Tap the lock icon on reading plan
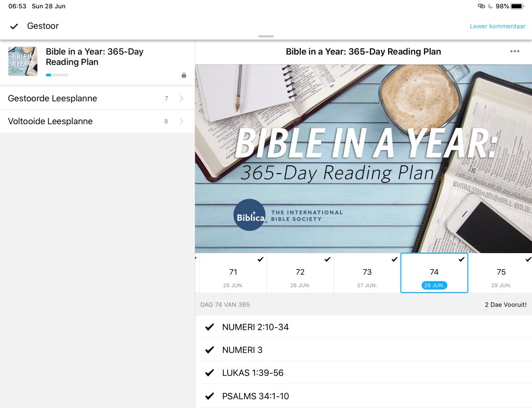 (183, 75)
